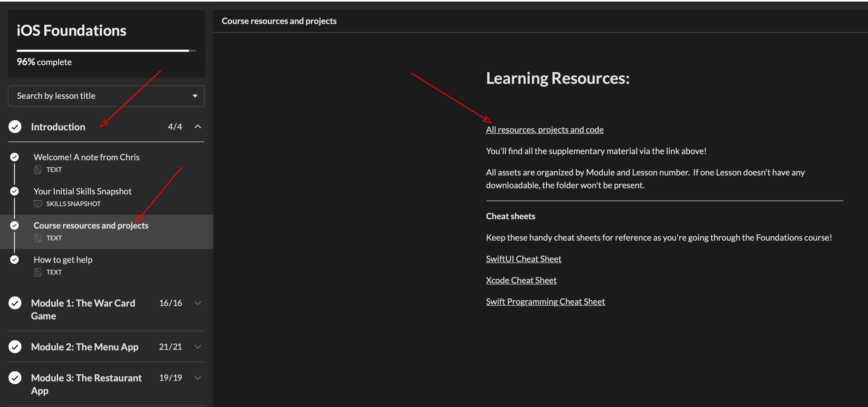
Task: Toggle How to get help completion check
Action: coord(14,260)
